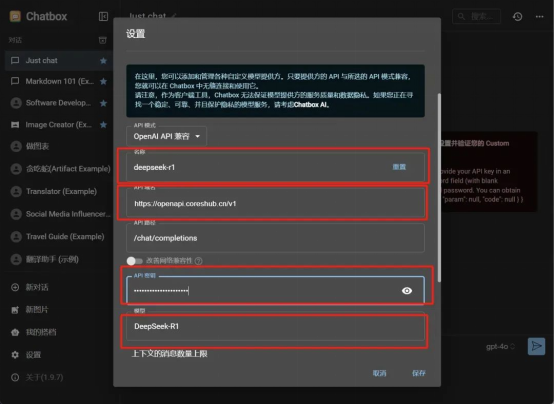The width and height of the screenshot is (554, 404).
Task: Show the API key with eye icon
Action: tap(407, 291)
